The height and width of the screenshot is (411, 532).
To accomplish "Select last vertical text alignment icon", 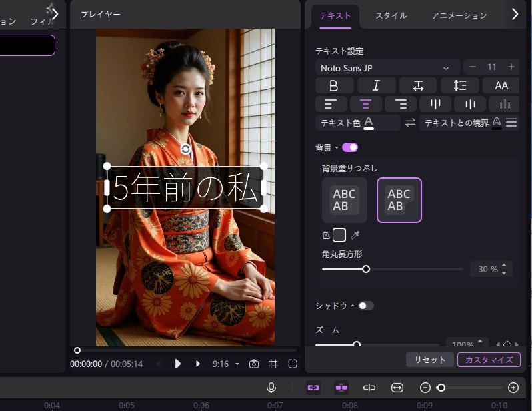I will point(505,104).
